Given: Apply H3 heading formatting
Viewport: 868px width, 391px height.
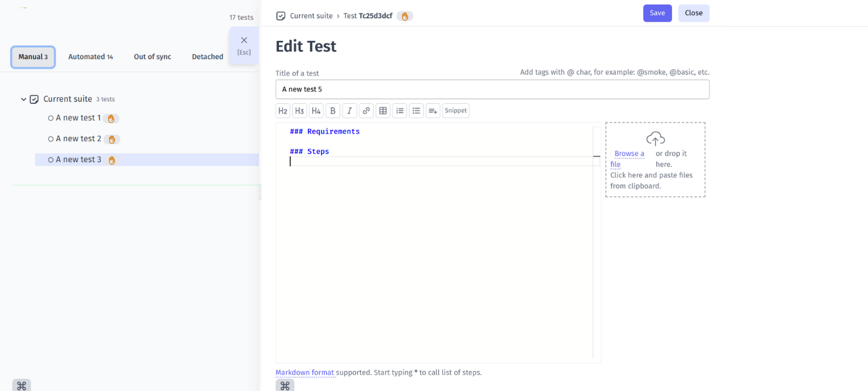Looking at the screenshot, I should pyautogui.click(x=299, y=110).
